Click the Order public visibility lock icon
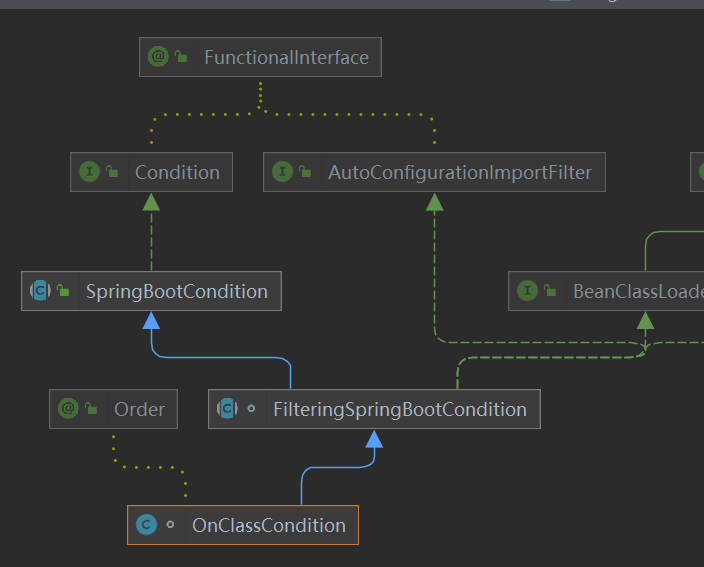 tap(91, 408)
